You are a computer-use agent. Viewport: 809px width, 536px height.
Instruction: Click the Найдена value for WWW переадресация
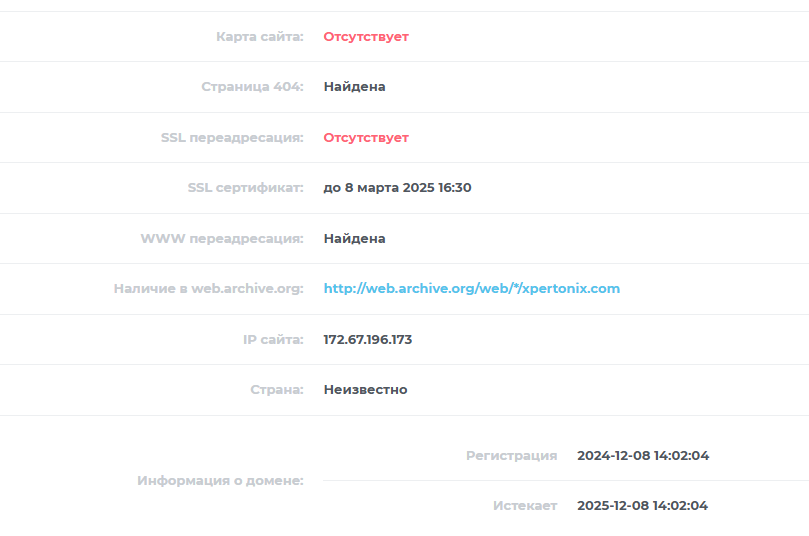point(354,239)
